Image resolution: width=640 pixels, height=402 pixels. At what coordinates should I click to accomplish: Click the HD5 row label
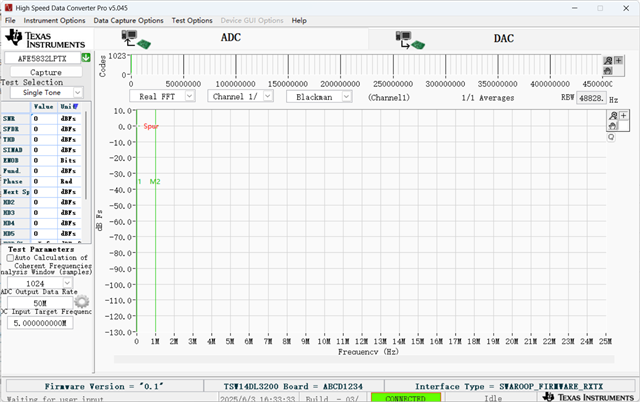pyautogui.click(x=9, y=233)
